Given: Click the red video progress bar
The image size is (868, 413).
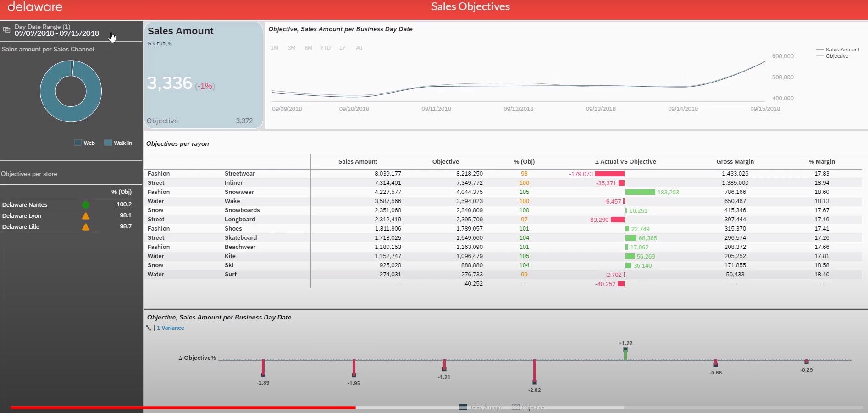Looking at the screenshot, I should [182, 407].
